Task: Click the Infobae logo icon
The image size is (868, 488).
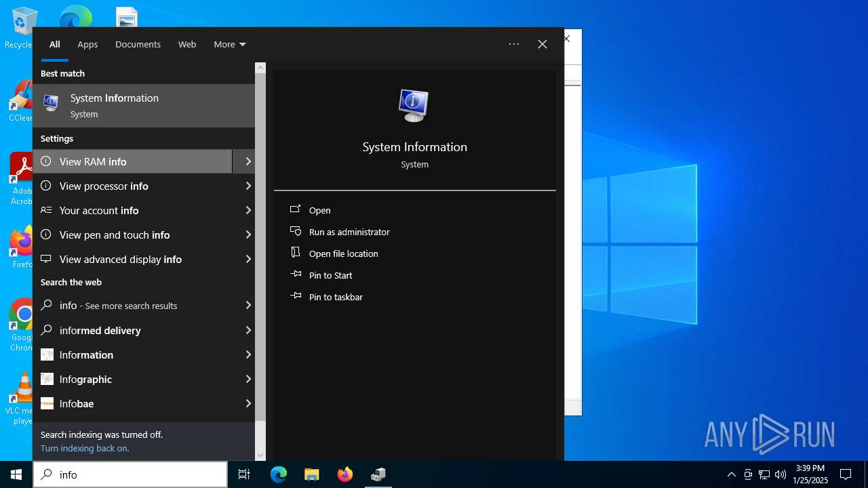Action: coord(47,403)
